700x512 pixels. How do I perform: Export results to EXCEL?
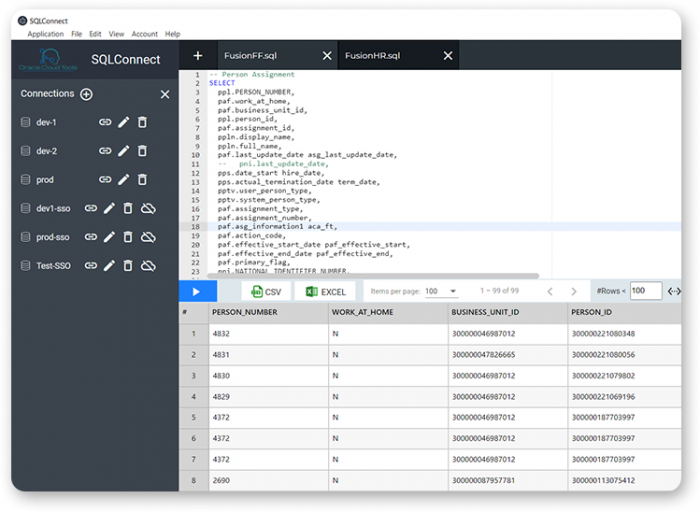pyautogui.click(x=325, y=291)
